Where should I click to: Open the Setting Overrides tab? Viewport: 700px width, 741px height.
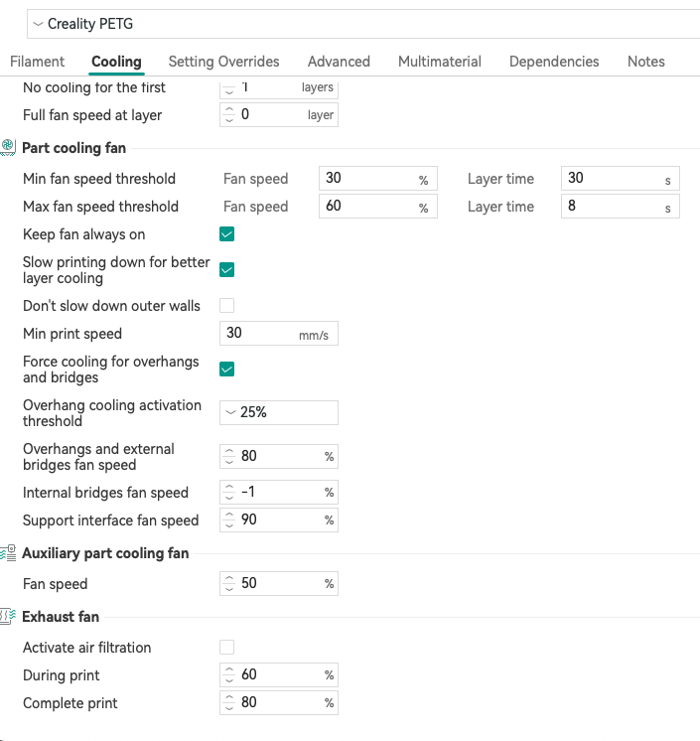pos(223,62)
